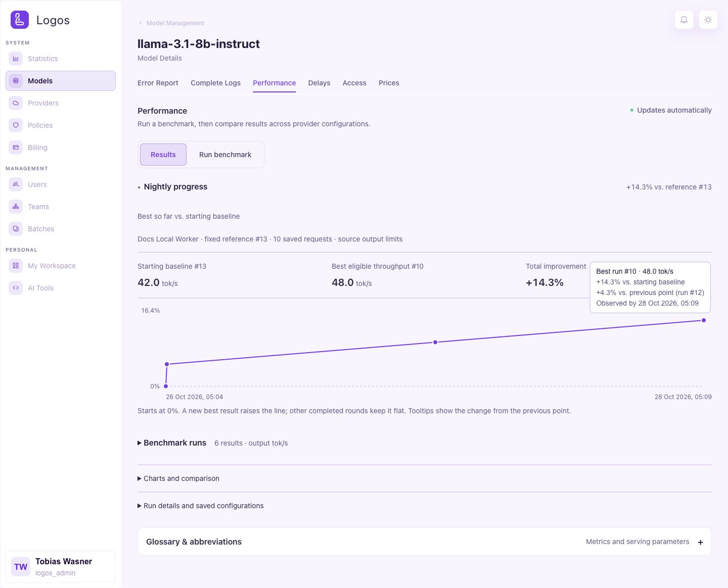Click the middle data point on chart line

[x=435, y=342]
